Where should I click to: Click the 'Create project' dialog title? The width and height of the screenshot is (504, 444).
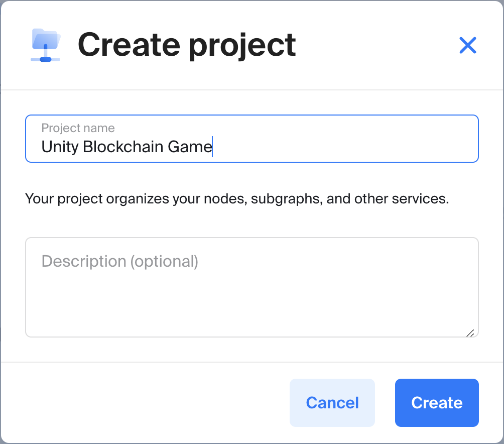[x=187, y=45]
